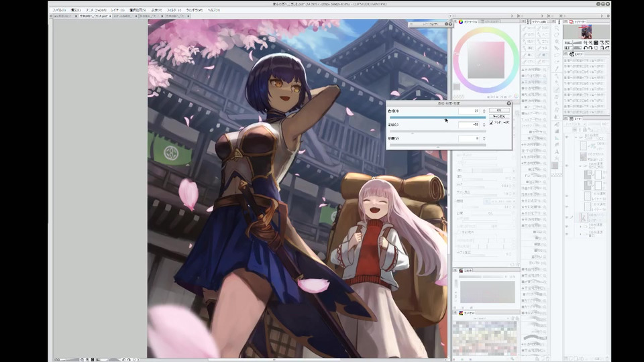Image resolution: width=644 pixels, height=362 pixels.
Task: Click Navigator 100% view icon
Action: tap(596, 43)
